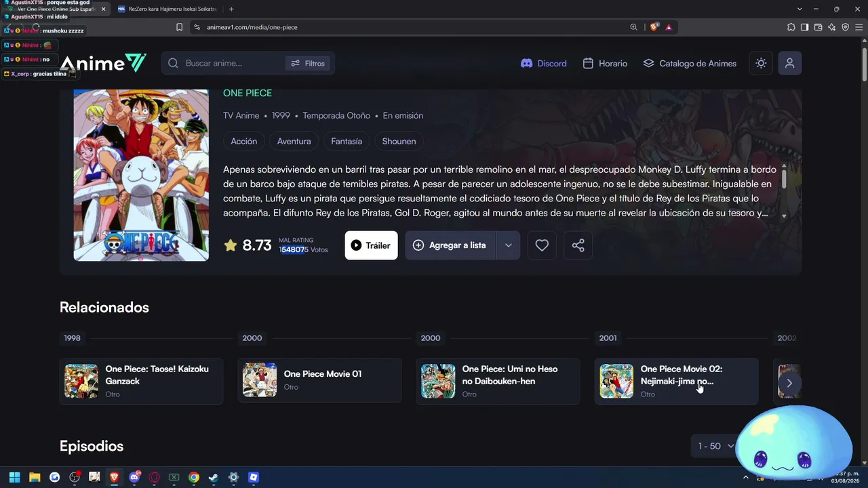This screenshot has height=488, width=868.
Task: Click the Taose! Kaizoku Ganzack thumbnail image
Action: (x=81, y=381)
